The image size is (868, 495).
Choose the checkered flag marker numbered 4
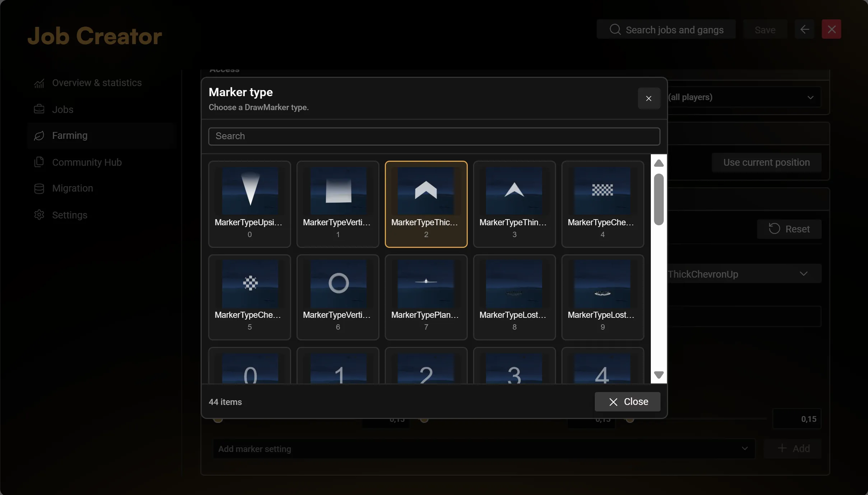pyautogui.click(x=603, y=204)
